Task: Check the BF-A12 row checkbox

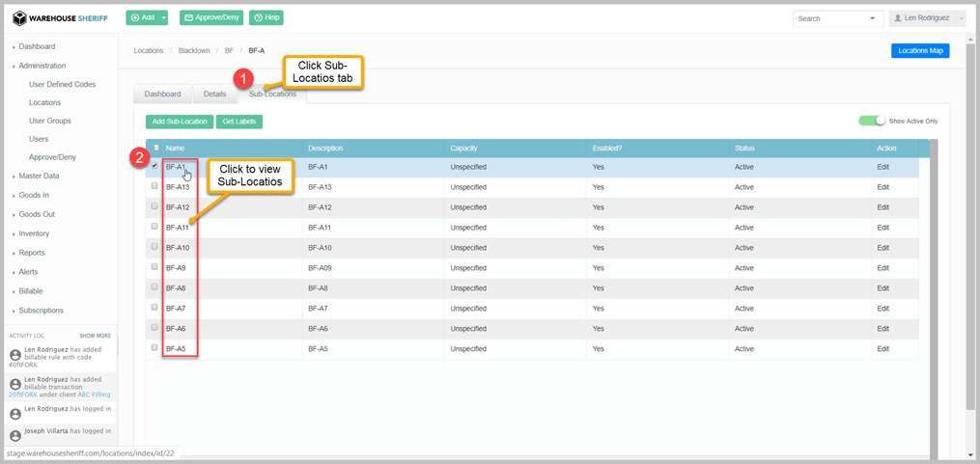Action: 154,206
